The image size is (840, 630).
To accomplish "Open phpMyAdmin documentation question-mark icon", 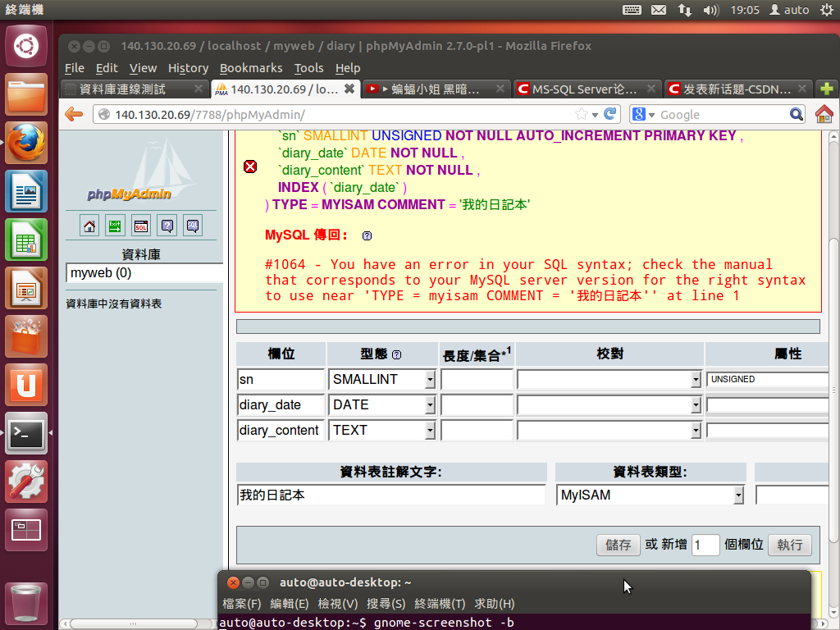I will pos(167,225).
